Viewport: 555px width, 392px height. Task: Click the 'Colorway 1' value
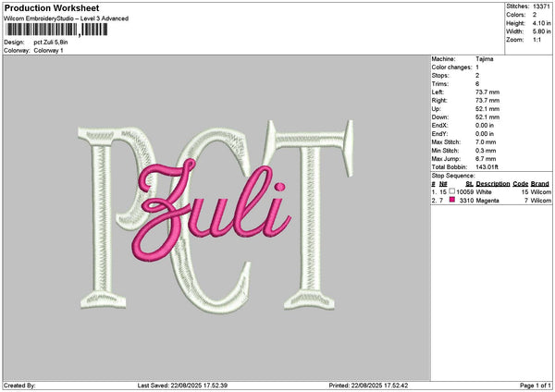pos(48,51)
